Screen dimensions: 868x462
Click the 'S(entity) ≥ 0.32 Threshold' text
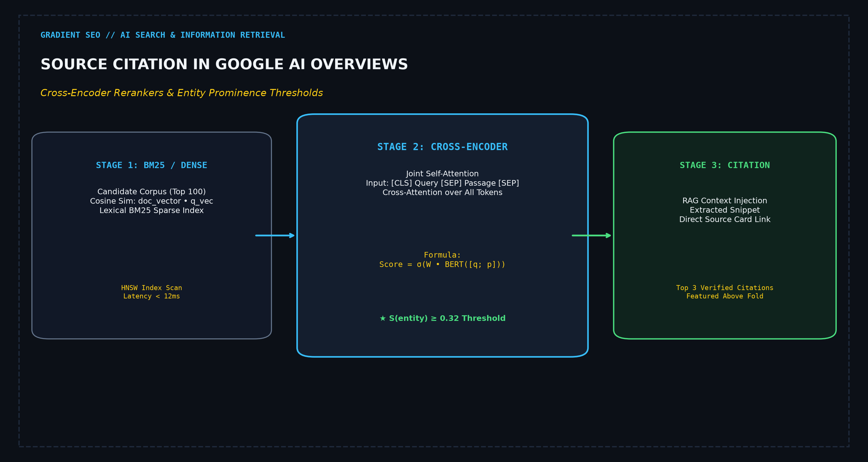(x=447, y=318)
